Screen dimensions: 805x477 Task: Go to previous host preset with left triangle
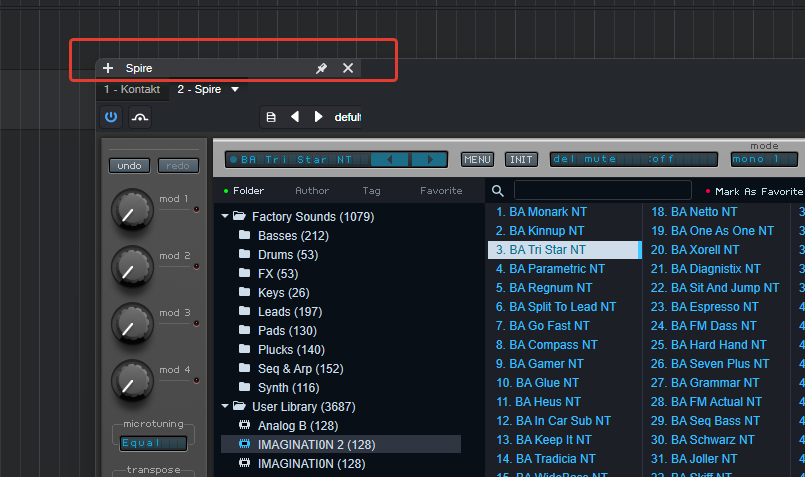pos(295,117)
